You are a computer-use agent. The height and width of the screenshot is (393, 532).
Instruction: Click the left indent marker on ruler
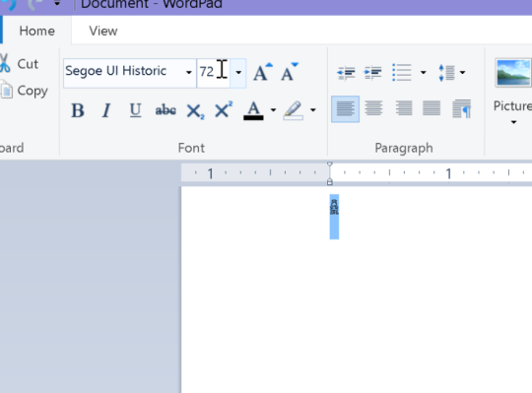tap(329, 182)
